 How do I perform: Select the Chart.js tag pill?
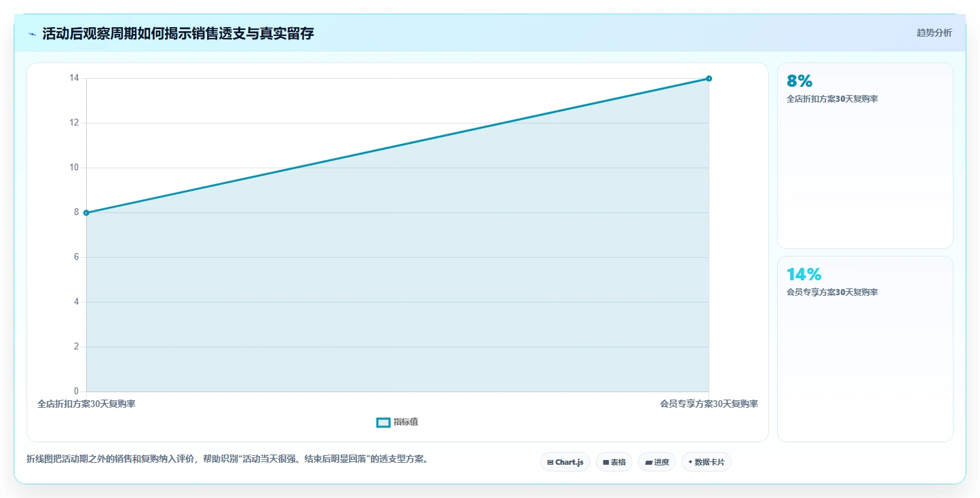point(565,462)
